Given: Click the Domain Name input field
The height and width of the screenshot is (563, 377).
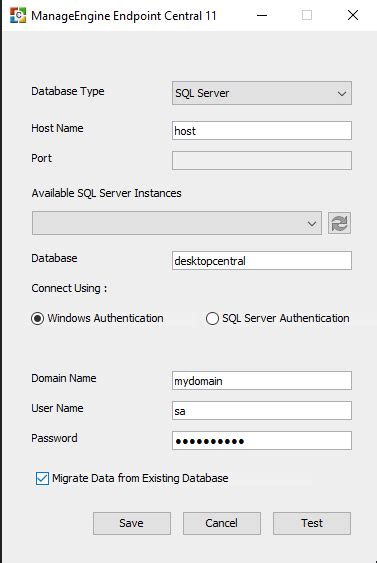Looking at the screenshot, I should (262, 380).
